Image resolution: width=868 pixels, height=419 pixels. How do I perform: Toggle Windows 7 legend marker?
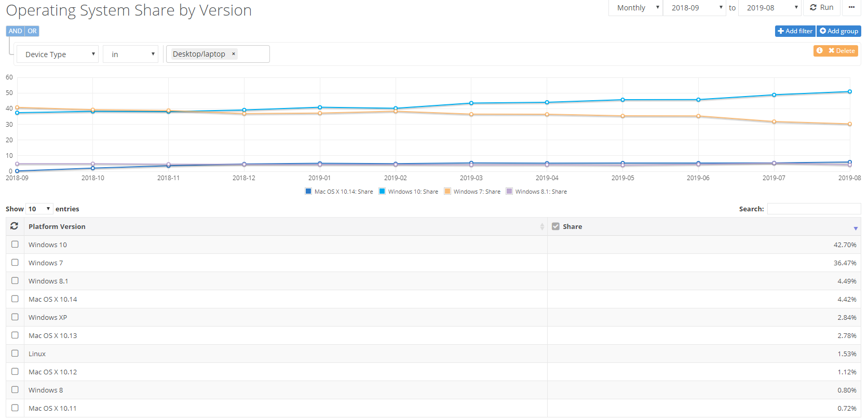coord(447,192)
